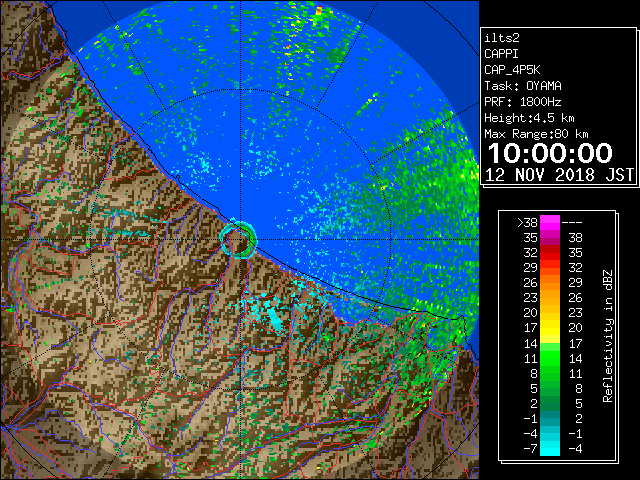Select the date line 12 NOV 2018 JST
This screenshot has width=640, height=480.
pos(559,175)
